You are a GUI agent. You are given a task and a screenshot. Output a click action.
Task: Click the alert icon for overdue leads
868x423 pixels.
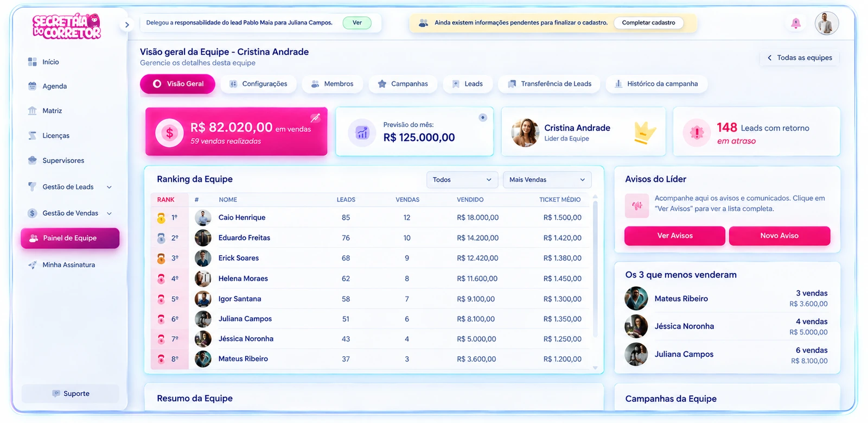coord(697,132)
